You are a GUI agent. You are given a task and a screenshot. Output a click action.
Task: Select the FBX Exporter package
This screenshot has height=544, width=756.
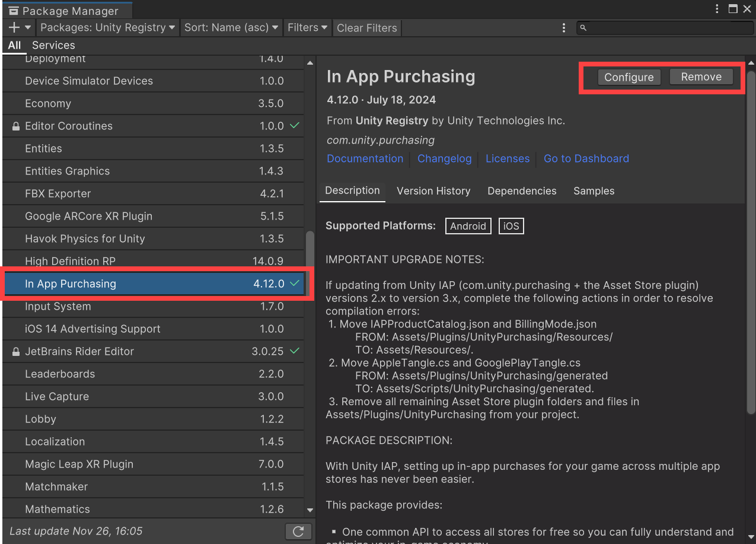(153, 194)
